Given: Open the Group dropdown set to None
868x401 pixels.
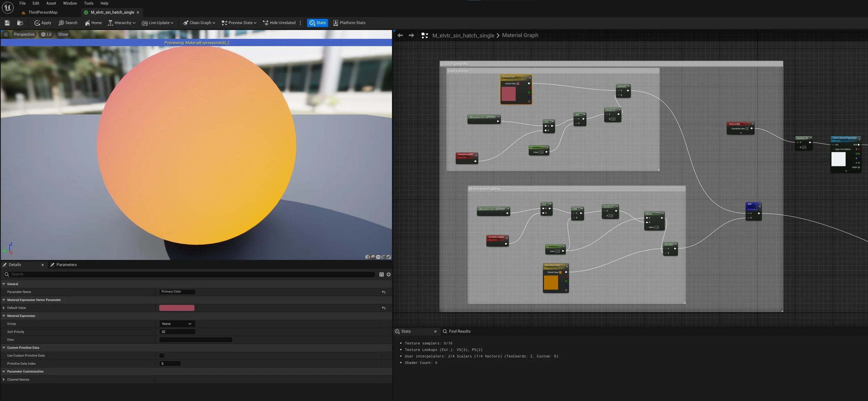Looking at the screenshot, I should tap(177, 324).
